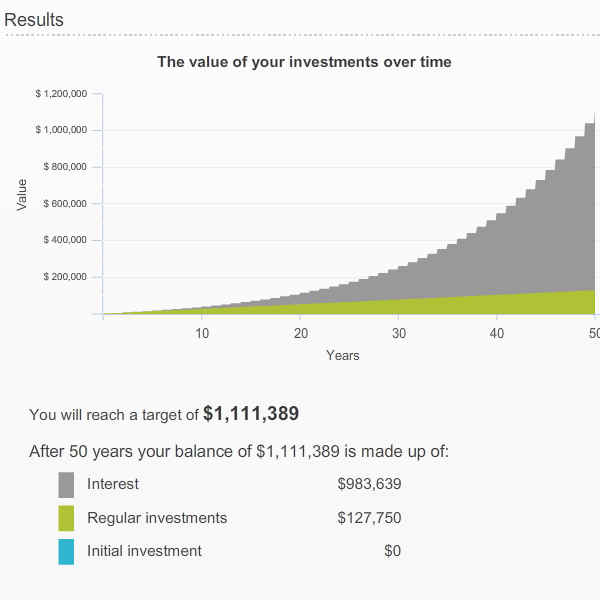Select the Initial investment label
Image resolution: width=600 pixels, height=600 pixels.
144,551
